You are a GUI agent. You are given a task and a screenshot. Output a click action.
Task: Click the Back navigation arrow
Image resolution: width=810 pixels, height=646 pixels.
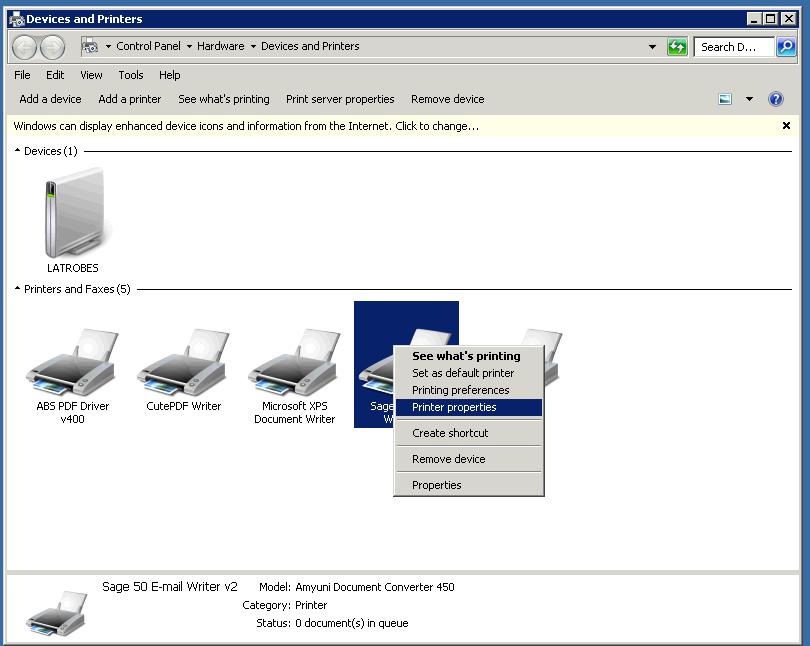(x=22, y=46)
